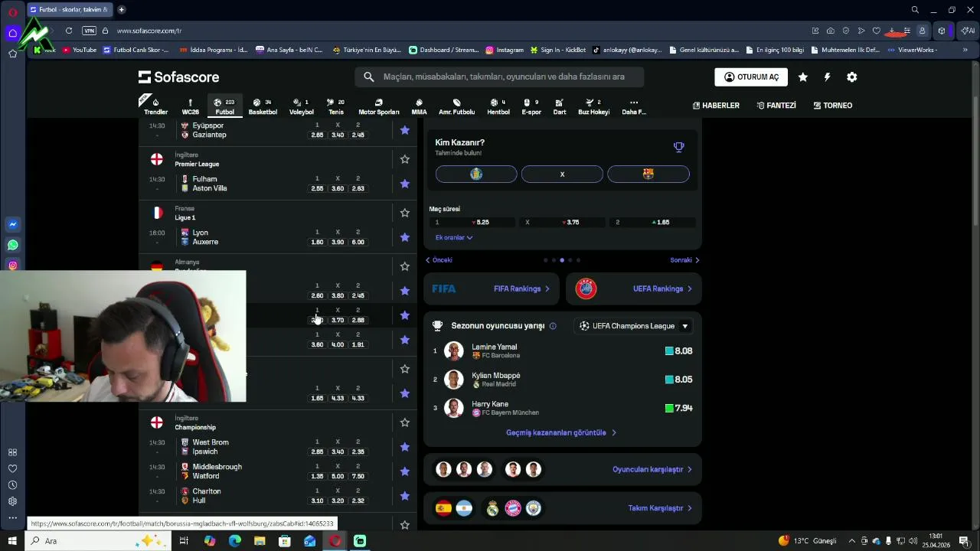Open the Trendler sports section
This screenshot has height=551, width=980.
(x=155, y=106)
